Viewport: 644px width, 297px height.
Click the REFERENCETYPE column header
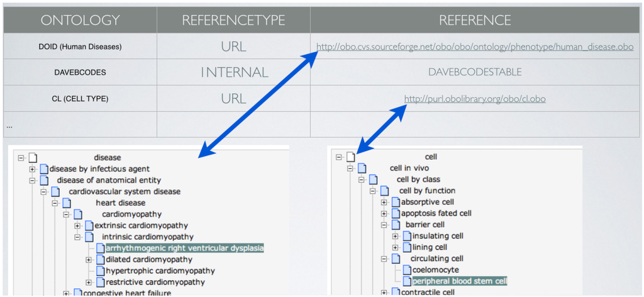[233, 20]
